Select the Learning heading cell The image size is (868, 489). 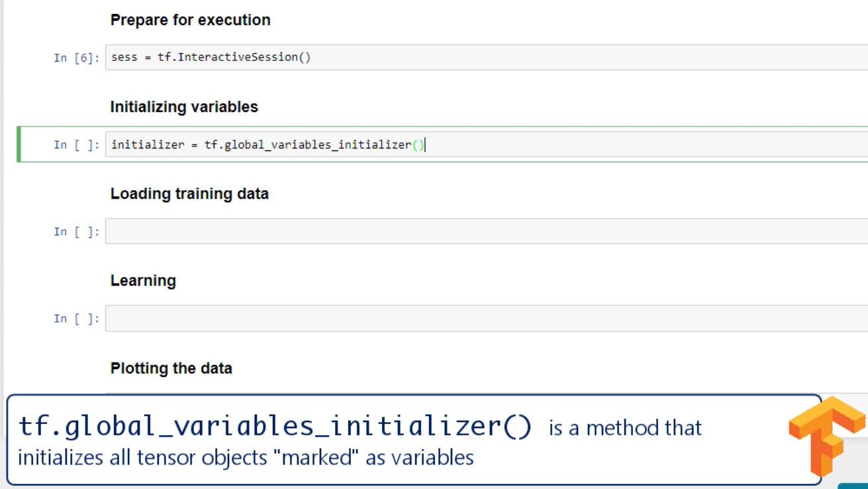pos(143,281)
